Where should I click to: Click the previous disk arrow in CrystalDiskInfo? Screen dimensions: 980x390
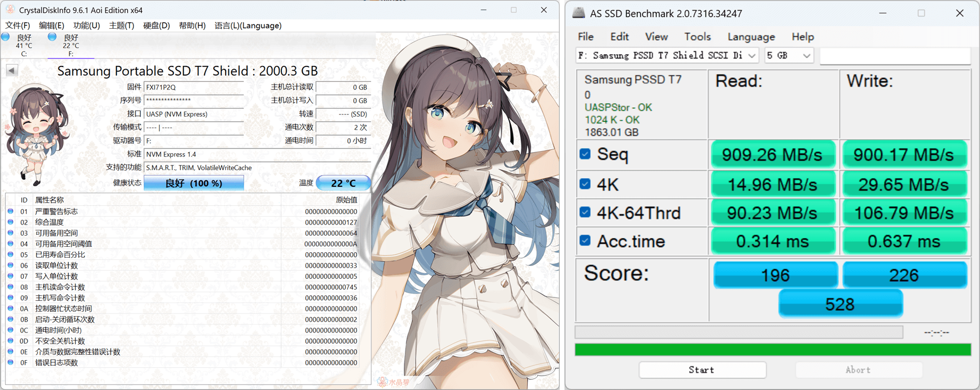pos(12,70)
